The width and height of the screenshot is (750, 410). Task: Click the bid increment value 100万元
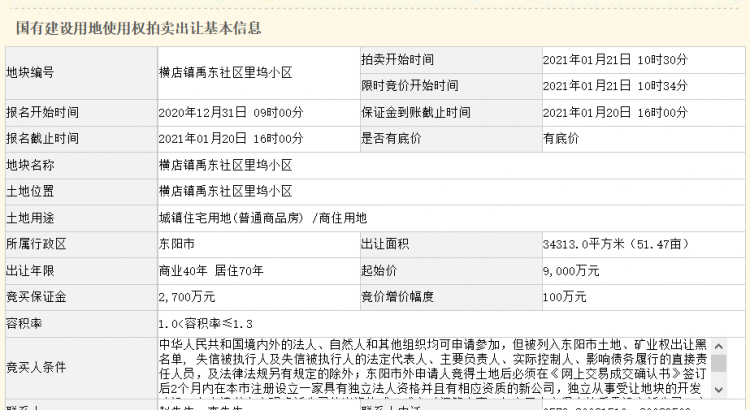point(564,296)
